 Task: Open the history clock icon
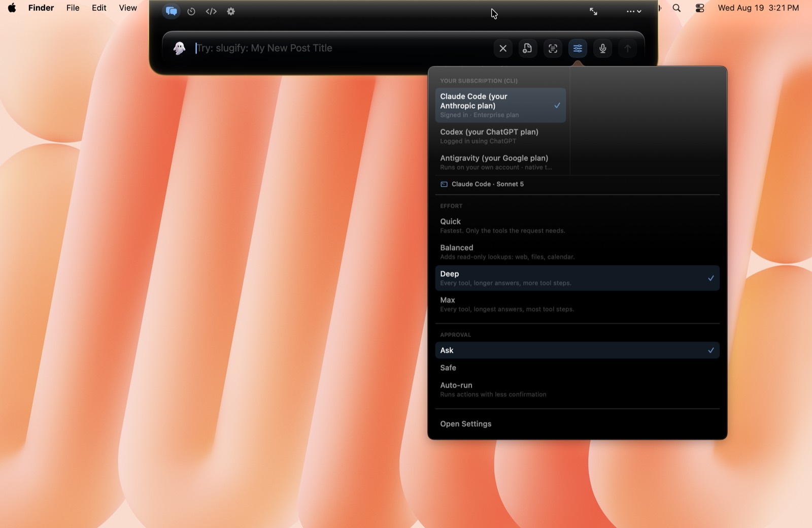point(191,11)
